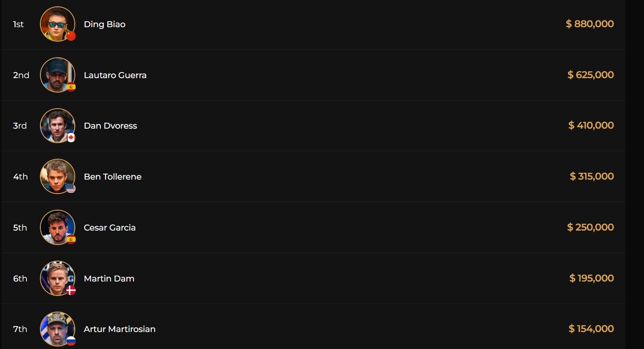Click Martin Dam's avatar photo
Screen dimensions: 644x349
(57, 278)
